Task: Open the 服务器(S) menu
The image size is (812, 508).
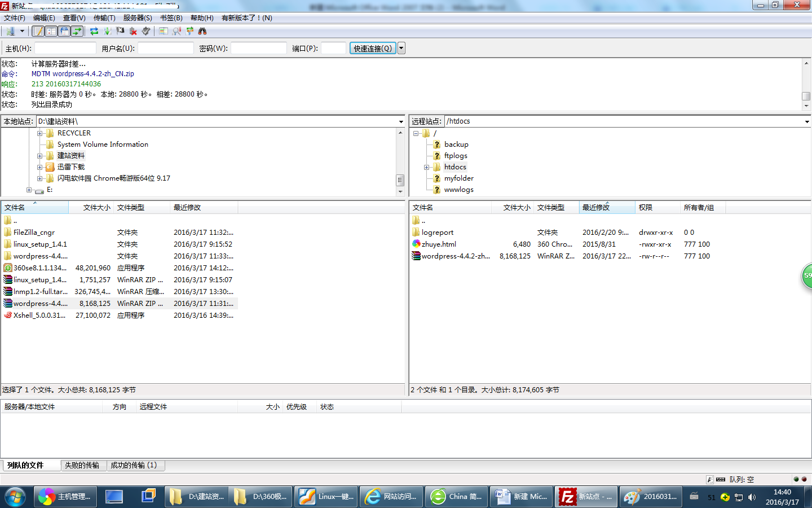Action: coord(138,18)
